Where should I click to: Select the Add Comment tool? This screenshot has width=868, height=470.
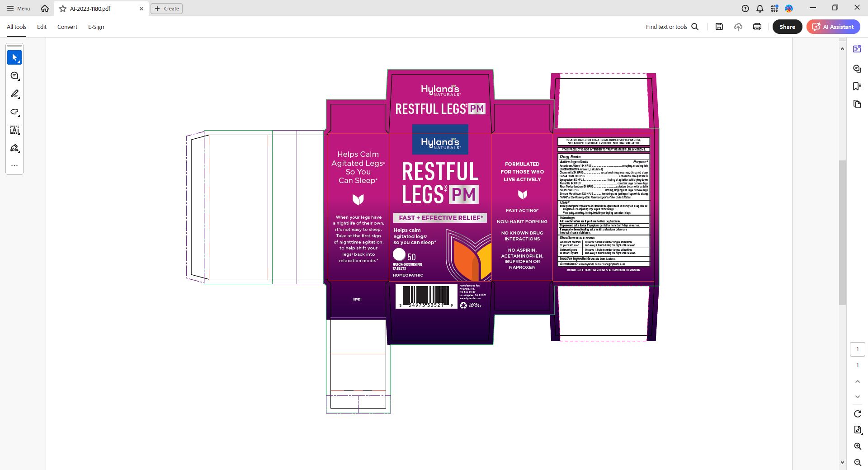click(x=14, y=76)
